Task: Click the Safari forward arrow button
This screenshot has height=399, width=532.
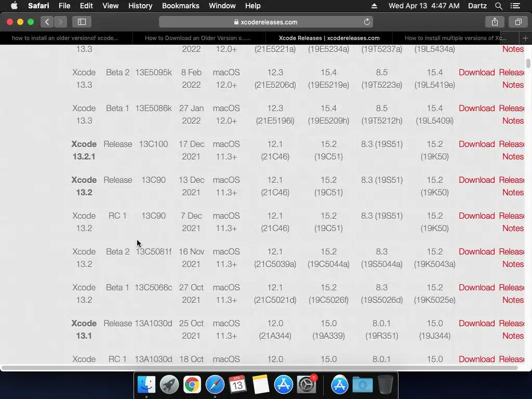Action: coord(60,22)
